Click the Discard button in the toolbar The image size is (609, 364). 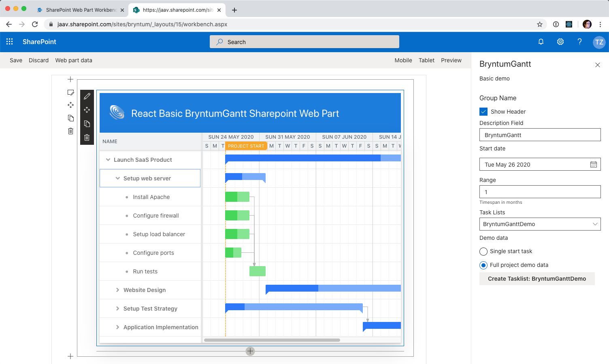(38, 60)
